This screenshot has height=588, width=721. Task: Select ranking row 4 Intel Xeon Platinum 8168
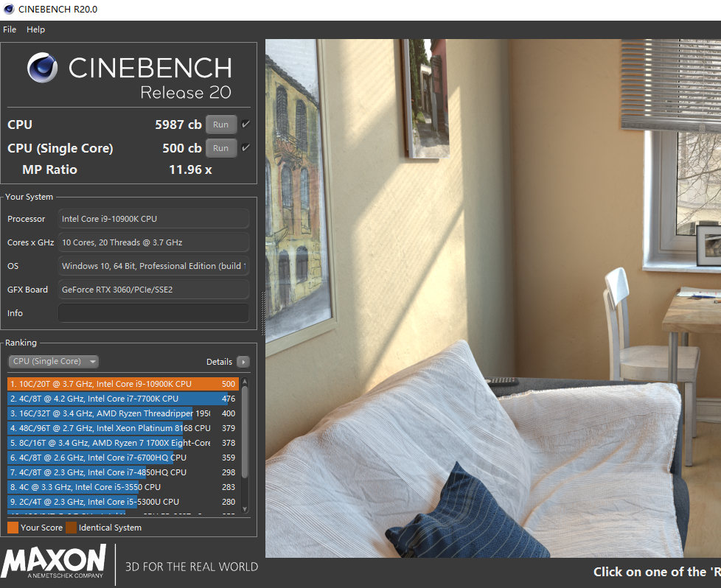(123, 428)
